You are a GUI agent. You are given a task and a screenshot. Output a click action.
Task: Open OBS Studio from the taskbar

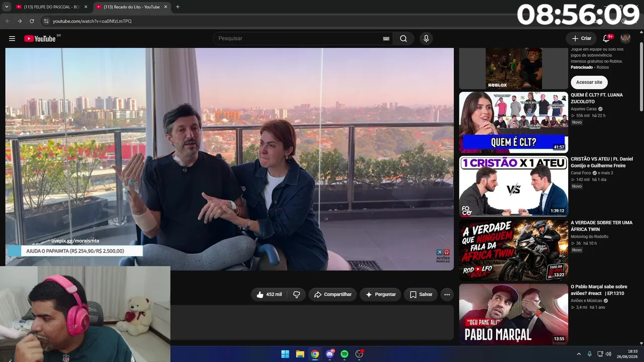359,354
